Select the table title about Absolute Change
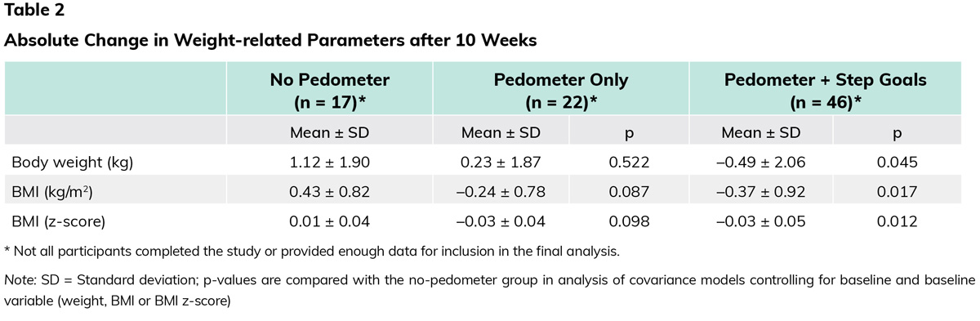 [x=270, y=40]
